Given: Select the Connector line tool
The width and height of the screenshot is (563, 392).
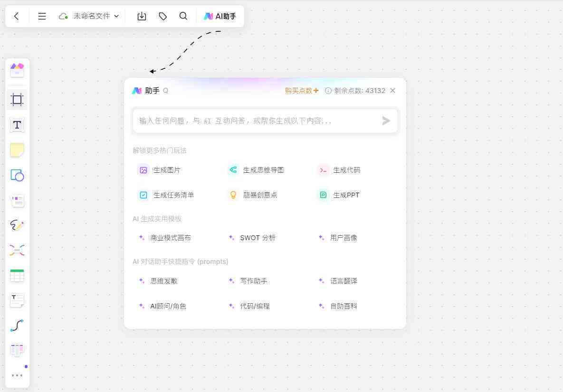Looking at the screenshot, I should click(17, 325).
